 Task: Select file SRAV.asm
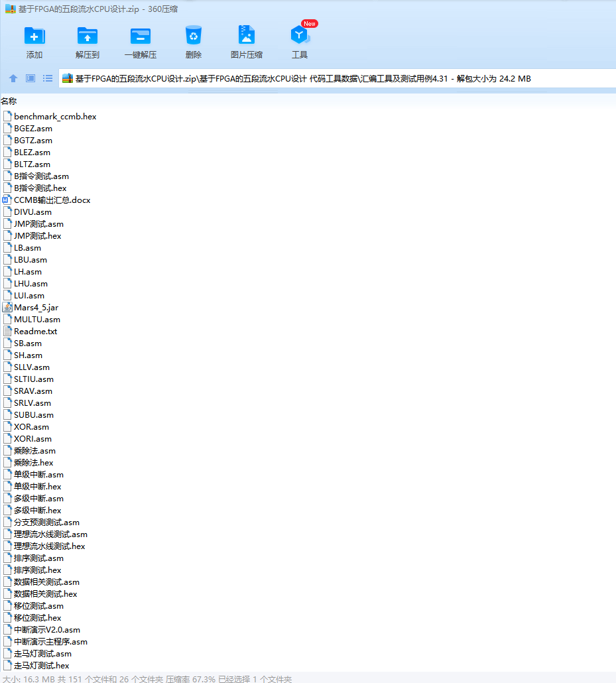[33, 391]
